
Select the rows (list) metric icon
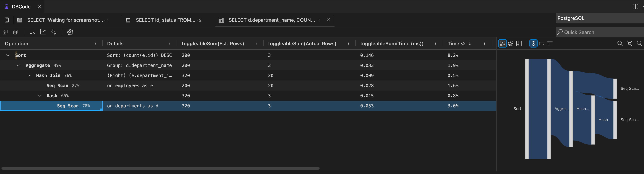[x=550, y=44]
